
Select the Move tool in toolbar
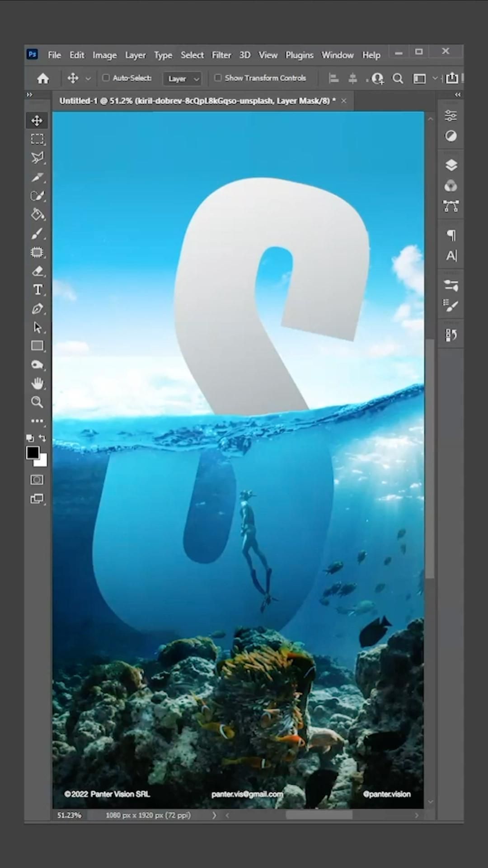pos(37,121)
